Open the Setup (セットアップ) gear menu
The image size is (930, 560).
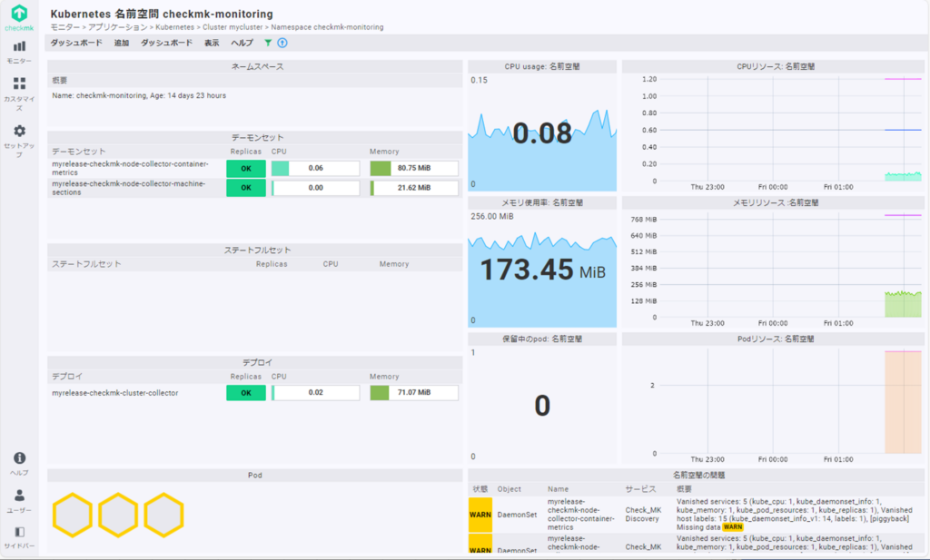pos(19,141)
